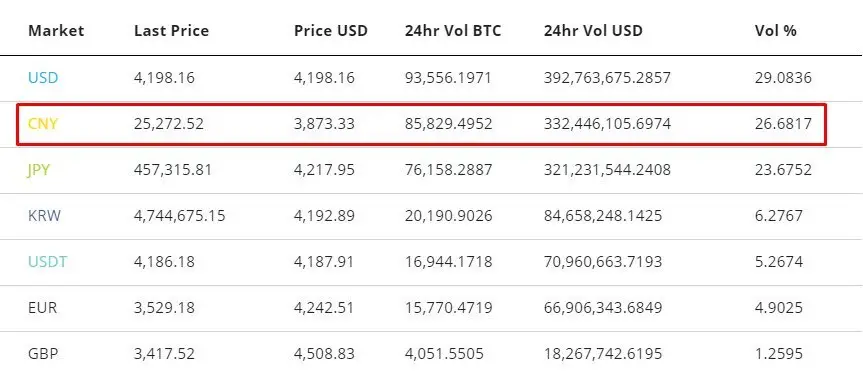Click USD volume percent 29.0836
The width and height of the screenshot is (863, 374).
tap(783, 78)
